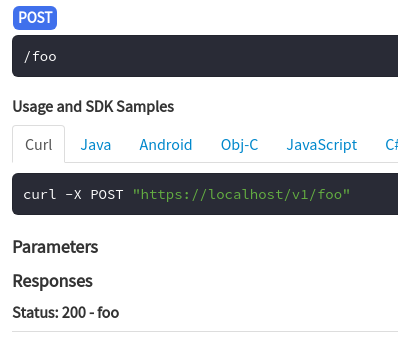398x361 pixels.
Task: Click the word curl in the command
Action: (x=40, y=194)
